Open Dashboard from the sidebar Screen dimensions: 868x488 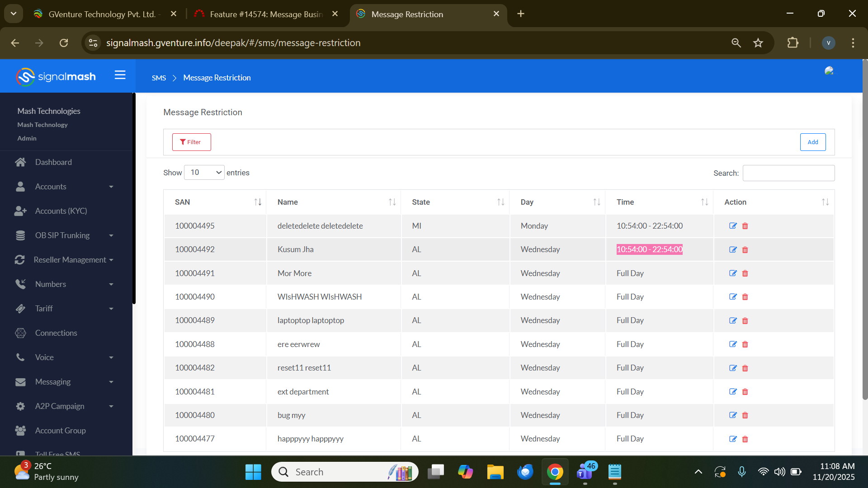53,162
